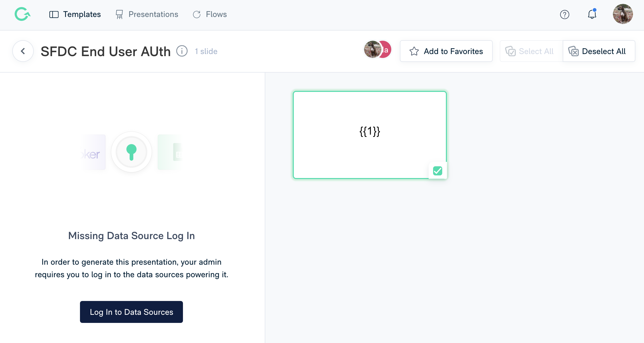Click the green app logo icon

(22, 14)
